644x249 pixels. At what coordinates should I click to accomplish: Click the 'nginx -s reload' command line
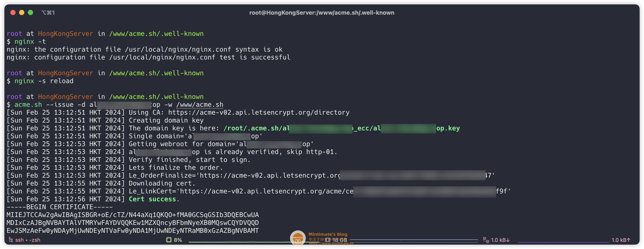40,81
